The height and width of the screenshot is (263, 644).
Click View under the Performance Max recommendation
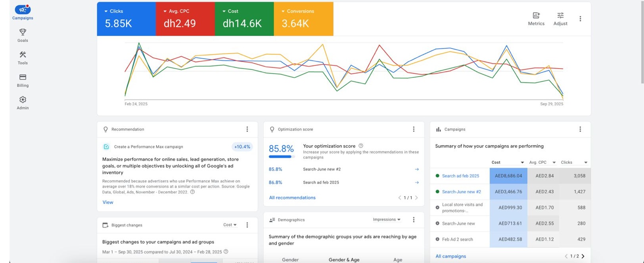click(108, 202)
